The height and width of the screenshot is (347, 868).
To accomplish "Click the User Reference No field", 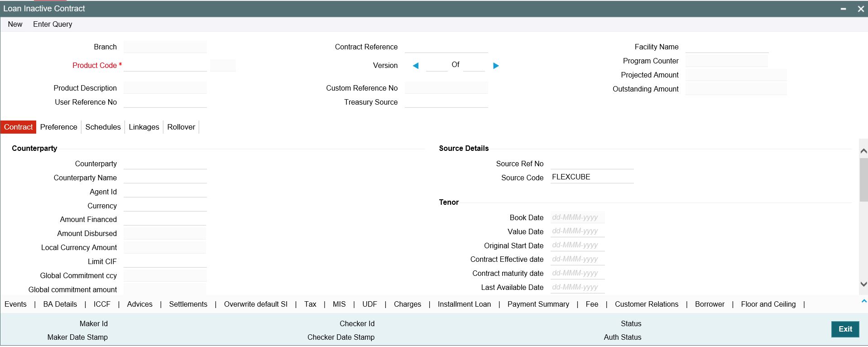I will (x=165, y=102).
